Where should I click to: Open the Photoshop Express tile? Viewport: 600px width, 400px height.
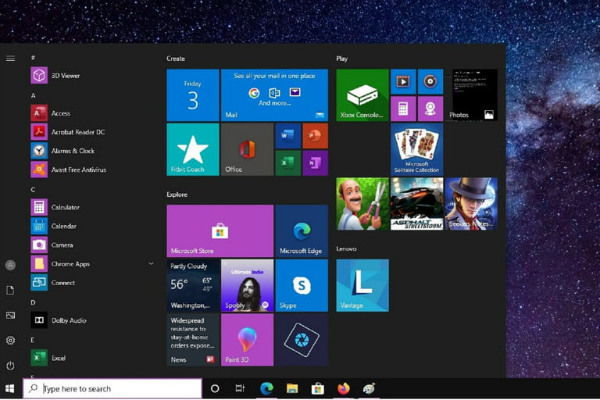(302, 340)
